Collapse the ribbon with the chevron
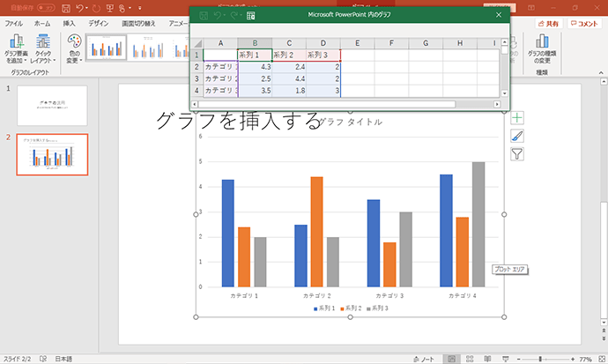The width and height of the screenshot is (608, 364). [601, 73]
